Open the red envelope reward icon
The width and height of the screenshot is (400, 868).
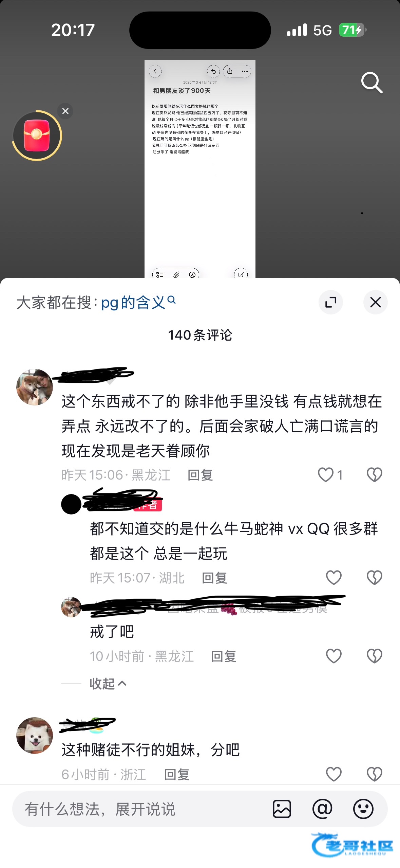(37, 135)
